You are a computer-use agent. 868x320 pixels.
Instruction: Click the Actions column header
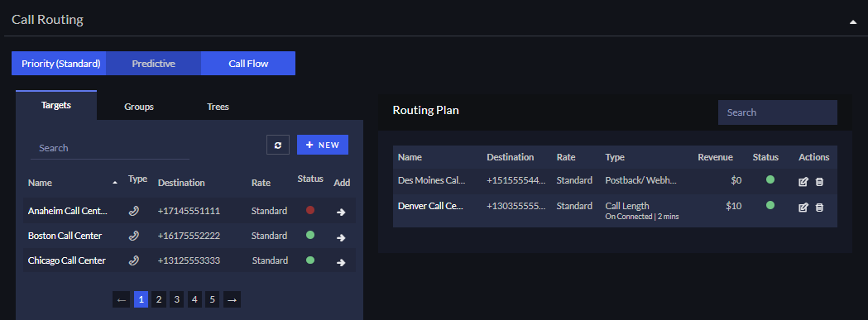(813, 157)
